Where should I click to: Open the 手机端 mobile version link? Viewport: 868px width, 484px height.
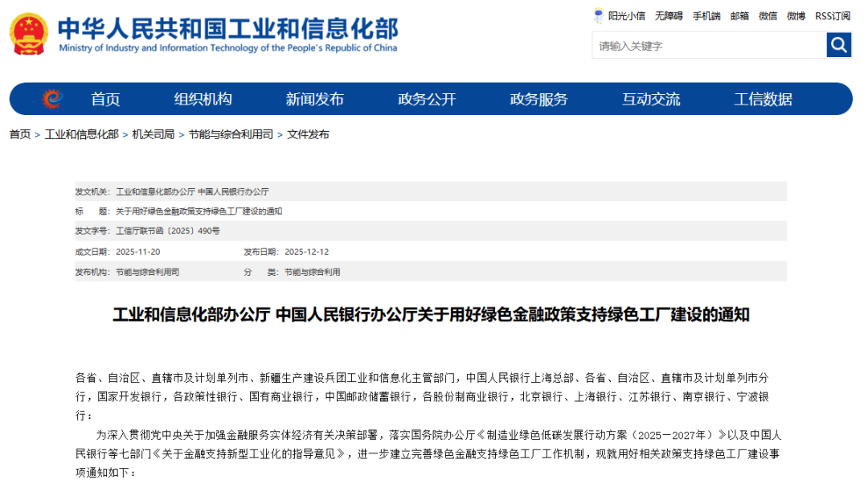[706, 15]
